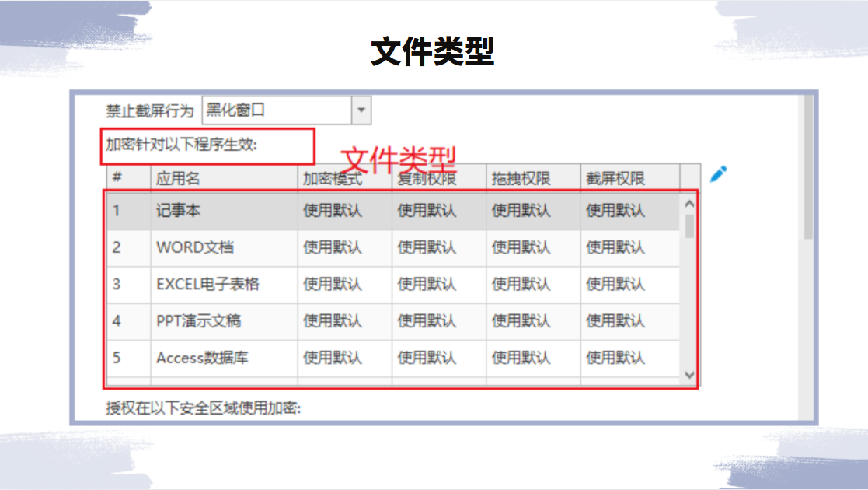Click the list scrollbar down arrow
The width and height of the screenshot is (868, 490).
(689, 375)
